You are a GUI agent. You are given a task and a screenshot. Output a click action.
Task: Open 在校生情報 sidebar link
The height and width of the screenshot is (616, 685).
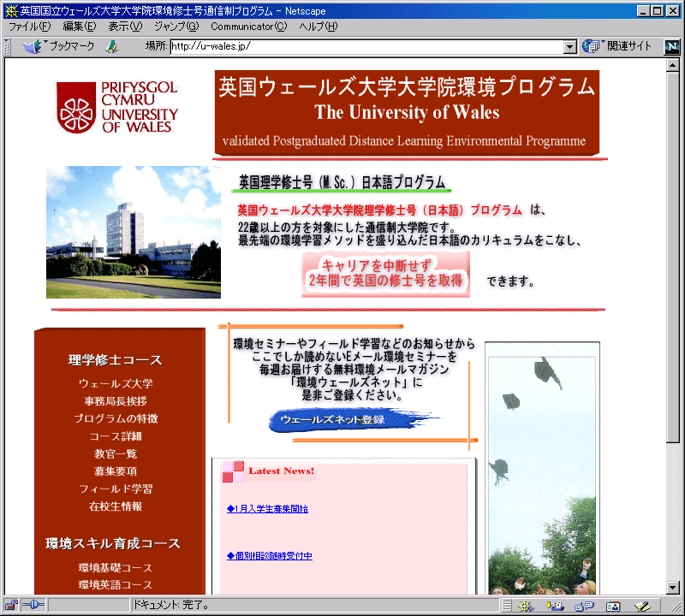point(116,506)
